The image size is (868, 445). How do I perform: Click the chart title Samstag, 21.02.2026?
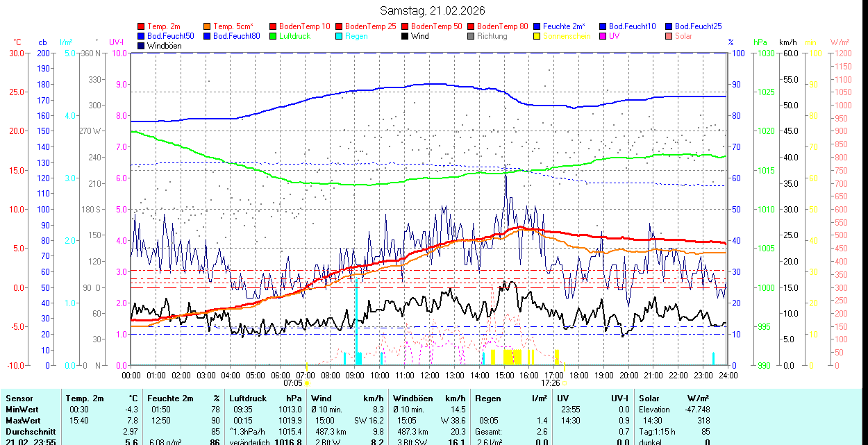pos(433,10)
